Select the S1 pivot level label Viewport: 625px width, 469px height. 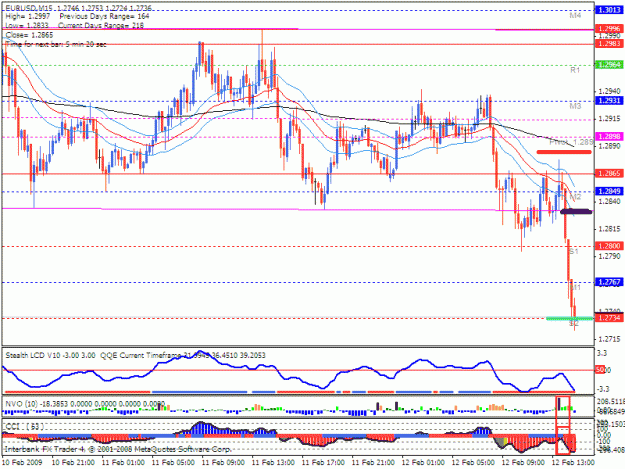(x=574, y=251)
